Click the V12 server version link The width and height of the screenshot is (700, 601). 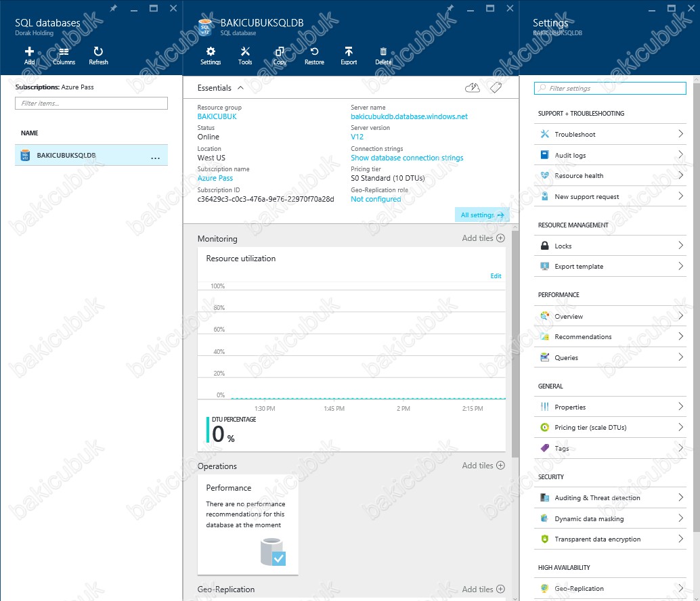click(357, 137)
